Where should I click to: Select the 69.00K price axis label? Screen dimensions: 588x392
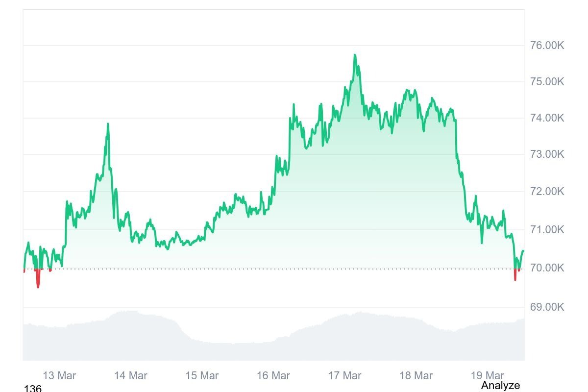click(x=547, y=307)
